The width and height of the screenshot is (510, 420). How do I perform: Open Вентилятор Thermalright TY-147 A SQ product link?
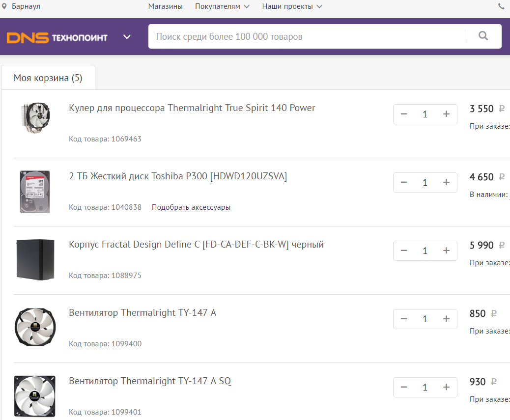150,381
